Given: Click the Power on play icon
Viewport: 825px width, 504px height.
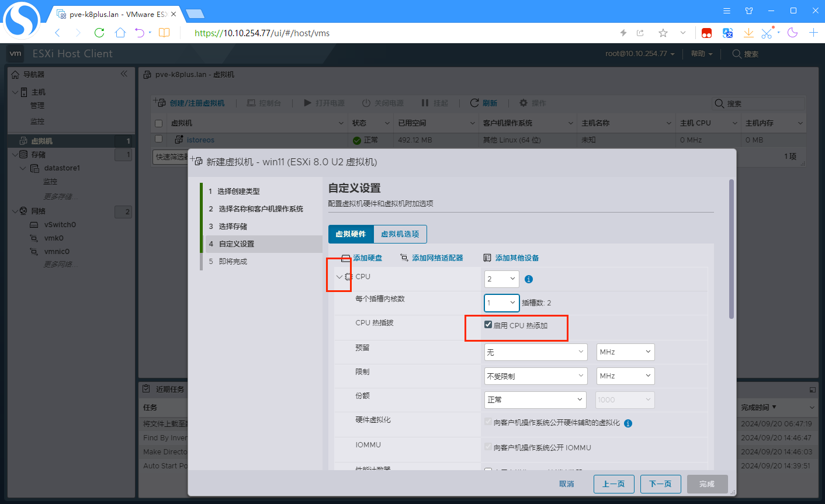Looking at the screenshot, I should (x=308, y=103).
